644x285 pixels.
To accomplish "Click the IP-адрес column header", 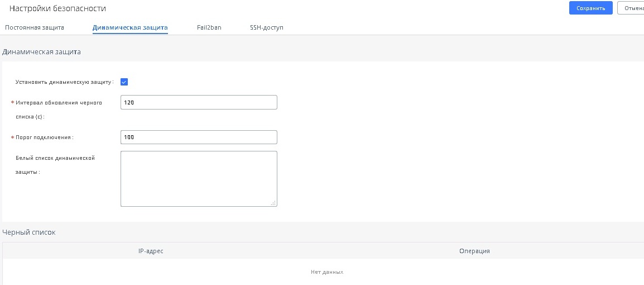I will point(151,251).
